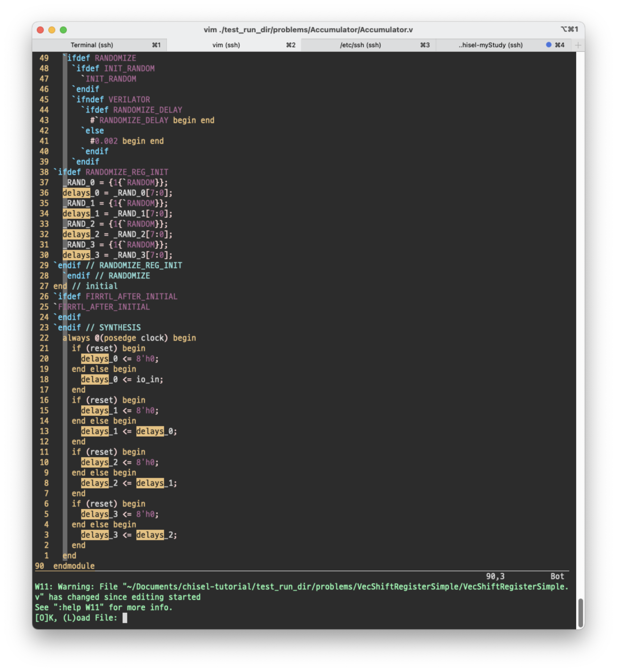This screenshot has height=672, width=617.
Task: Click '#`RANDOMIZE_DELAY begin end' line
Action: click(152, 120)
